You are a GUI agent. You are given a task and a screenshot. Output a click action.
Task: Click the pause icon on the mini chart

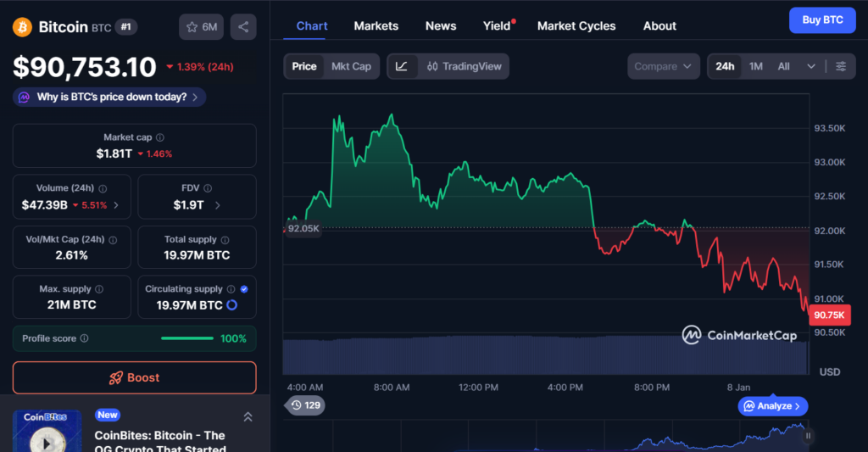pyautogui.click(x=808, y=436)
